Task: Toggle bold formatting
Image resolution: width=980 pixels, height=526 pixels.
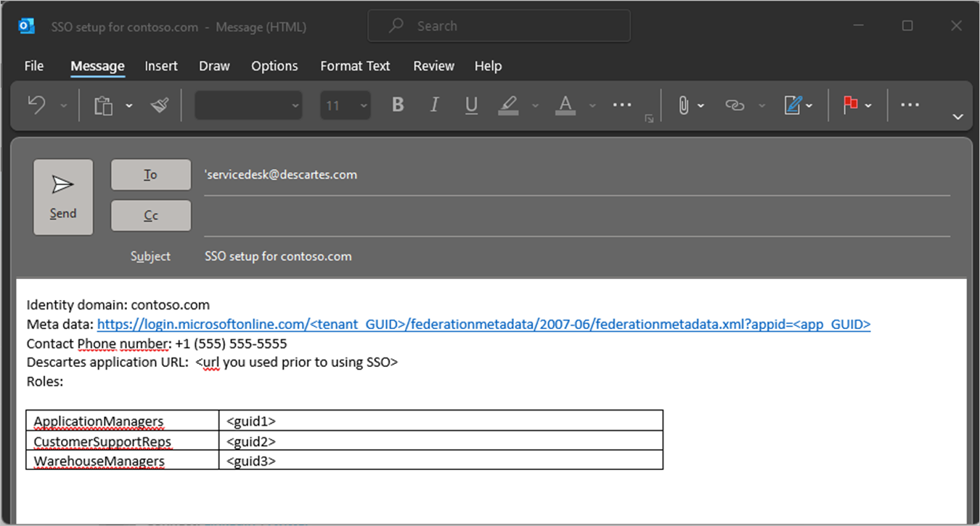Action: pyautogui.click(x=397, y=105)
